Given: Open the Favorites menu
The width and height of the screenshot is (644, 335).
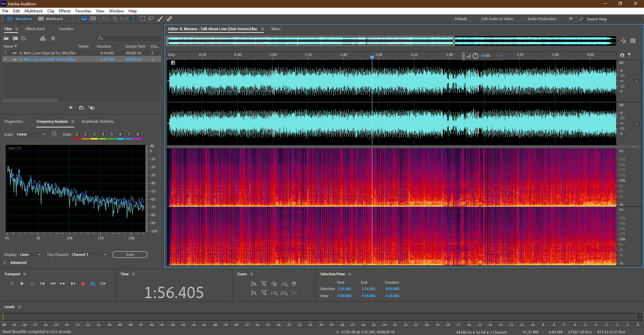Looking at the screenshot, I should (x=83, y=11).
